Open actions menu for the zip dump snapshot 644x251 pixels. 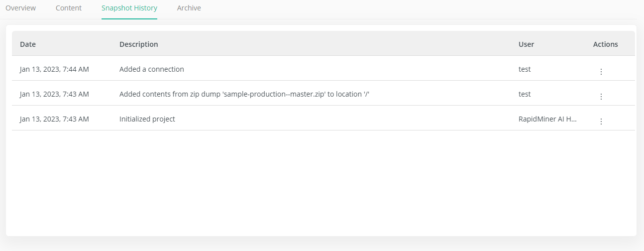tap(601, 96)
